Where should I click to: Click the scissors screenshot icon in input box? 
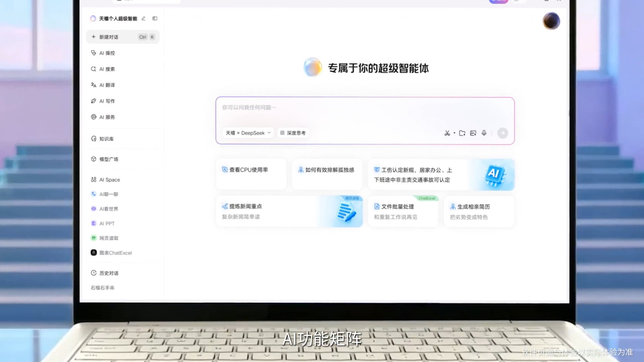tap(447, 133)
